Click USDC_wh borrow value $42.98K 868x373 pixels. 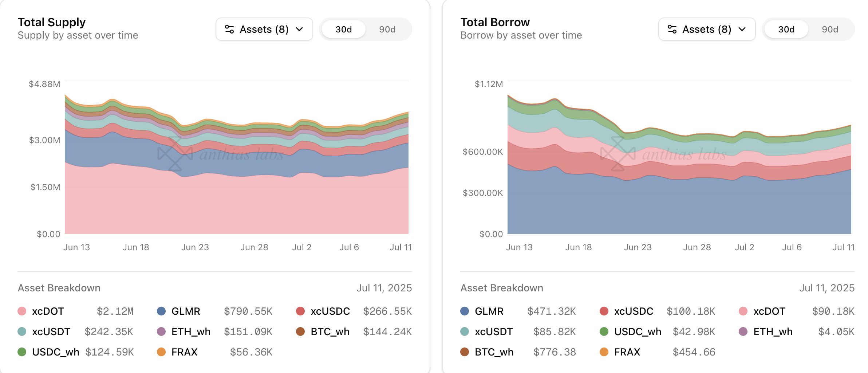click(694, 332)
